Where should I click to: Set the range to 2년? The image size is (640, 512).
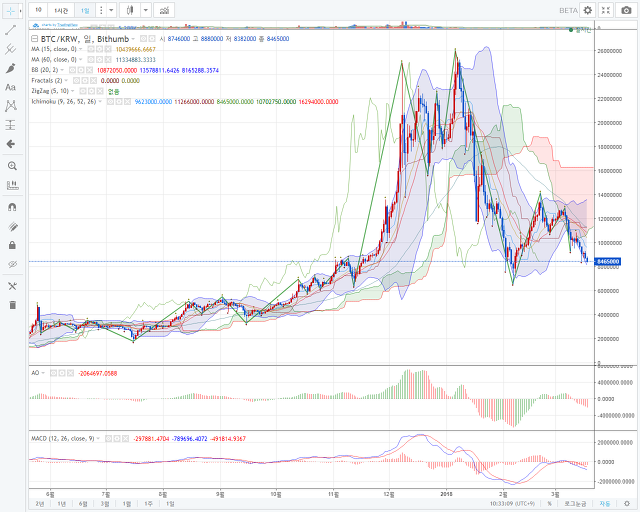pyautogui.click(x=40, y=504)
